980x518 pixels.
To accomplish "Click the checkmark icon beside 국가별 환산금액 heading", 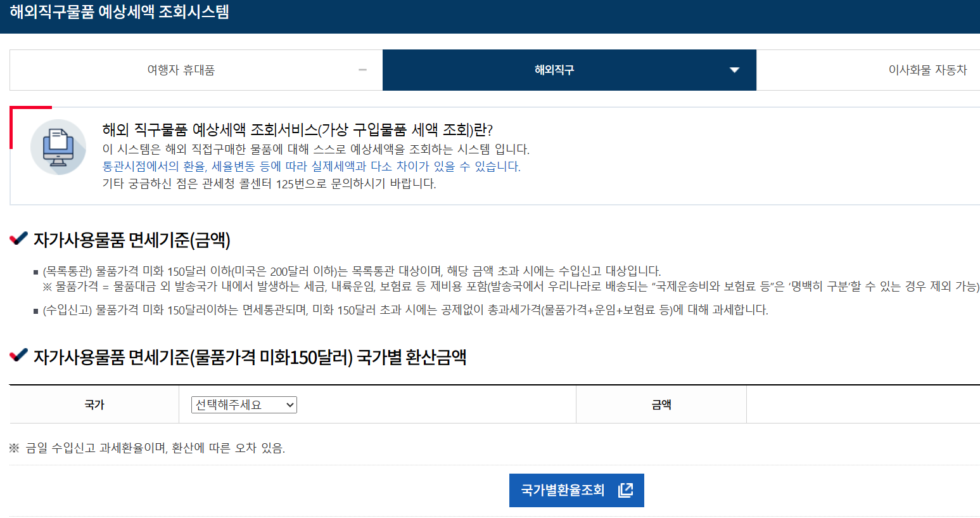I will tap(18, 356).
